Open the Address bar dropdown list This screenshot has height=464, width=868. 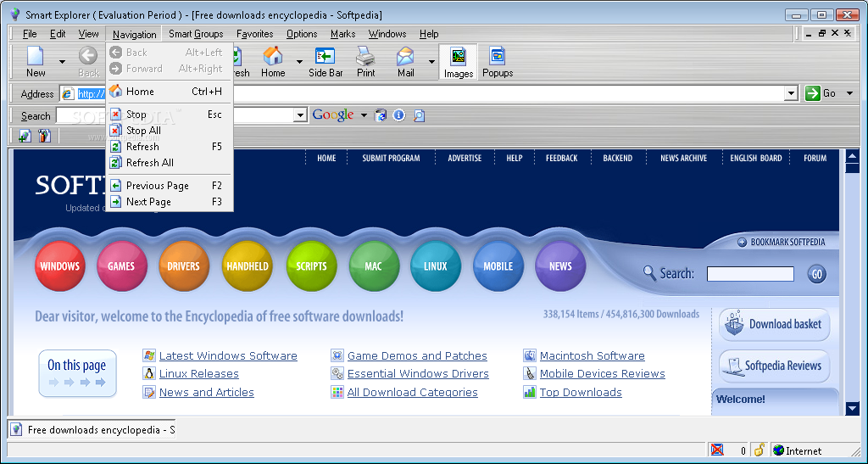(792, 93)
